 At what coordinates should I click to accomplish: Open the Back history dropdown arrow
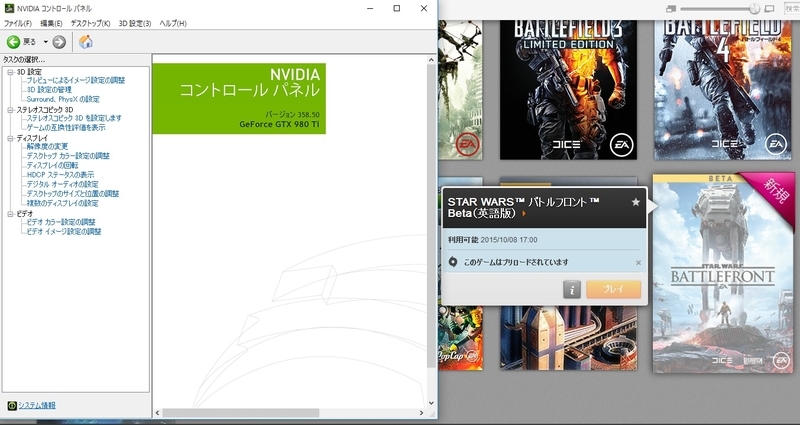(45, 42)
